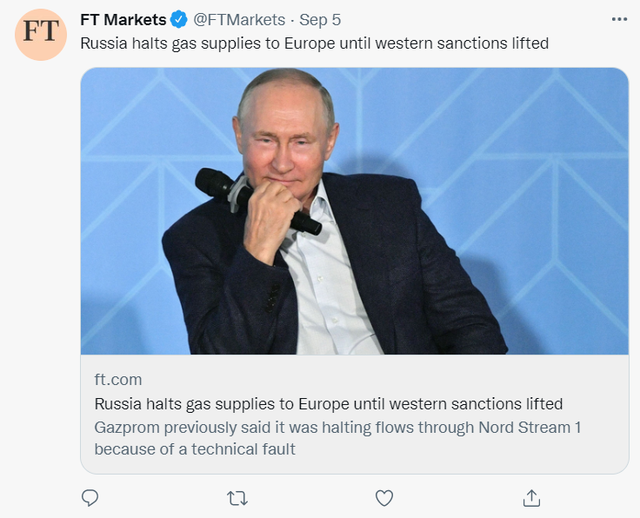
Task: Click the FT profile avatar
Action: [x=41, y=32]
